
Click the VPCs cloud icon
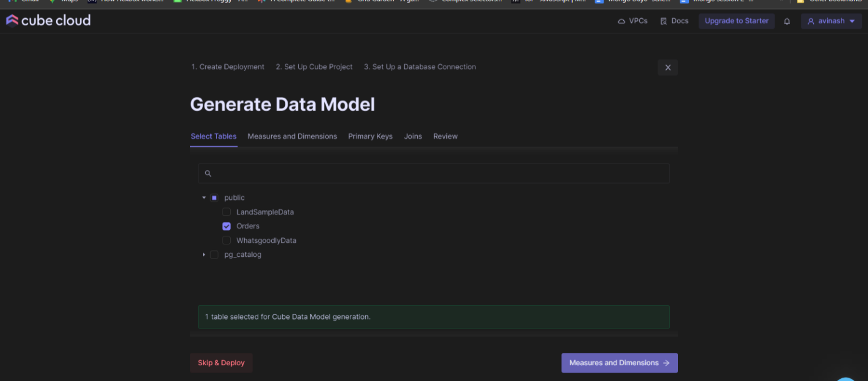pos(622,20)
